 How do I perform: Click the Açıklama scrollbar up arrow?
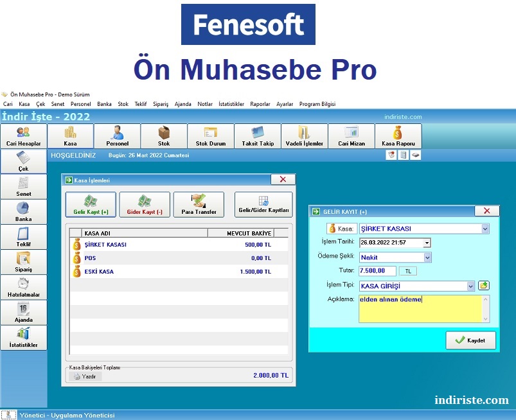point(486,299)
